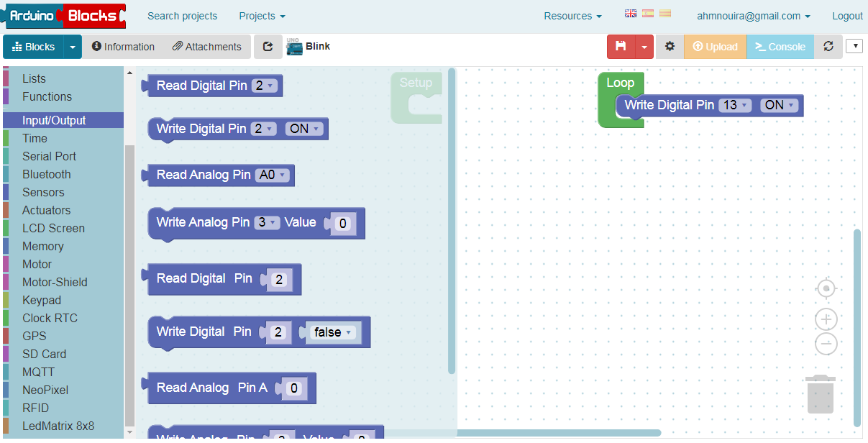Change false value in Write Digital block
This screenshot has height=443, width=868.
pyautogui.click(x=332, y=332)
